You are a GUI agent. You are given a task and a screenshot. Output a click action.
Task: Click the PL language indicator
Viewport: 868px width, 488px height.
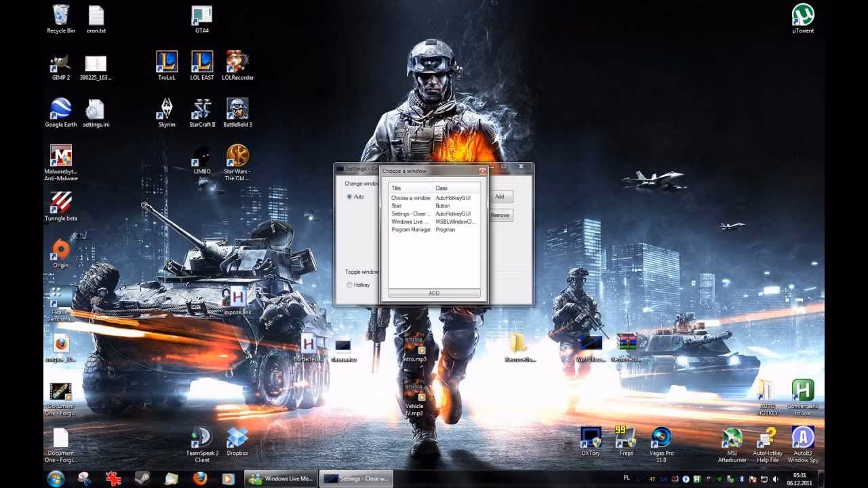coord(627,478)
